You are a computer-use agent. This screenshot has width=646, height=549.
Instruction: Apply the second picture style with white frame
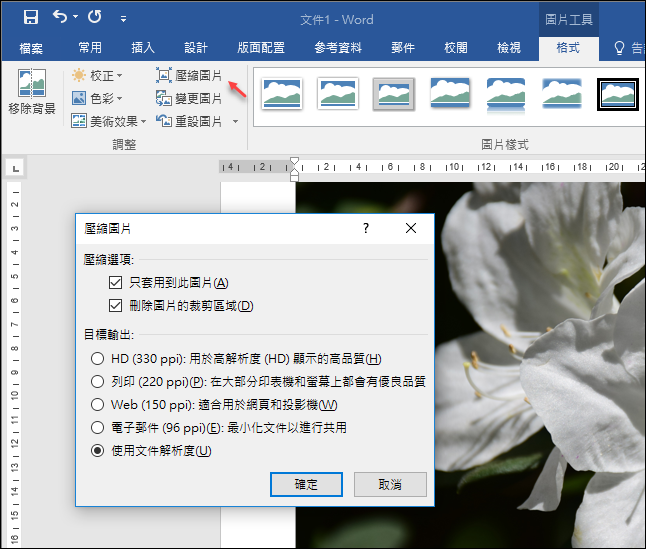coord(338,93)
